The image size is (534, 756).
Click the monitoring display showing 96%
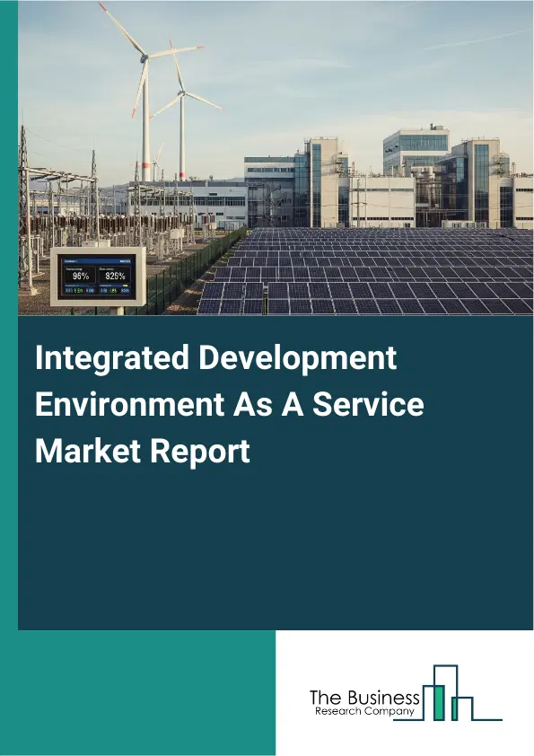(98, 276)
